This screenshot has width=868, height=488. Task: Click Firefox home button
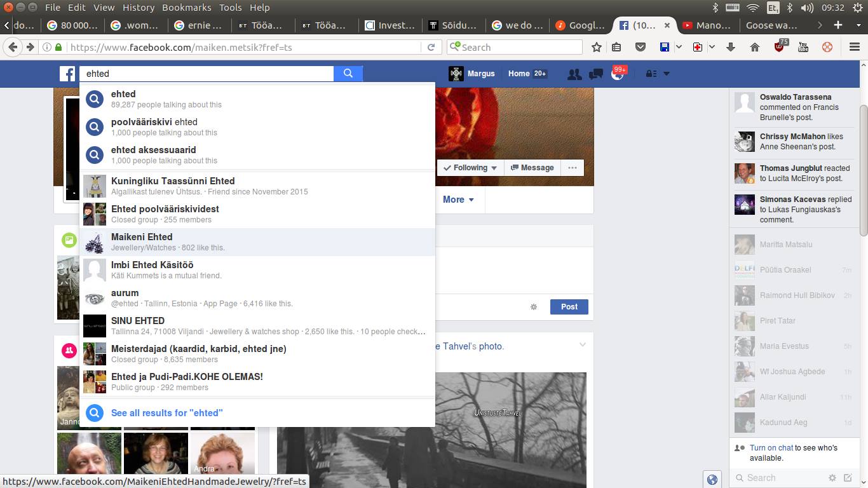pyautogui.click(x=755, y=47)
